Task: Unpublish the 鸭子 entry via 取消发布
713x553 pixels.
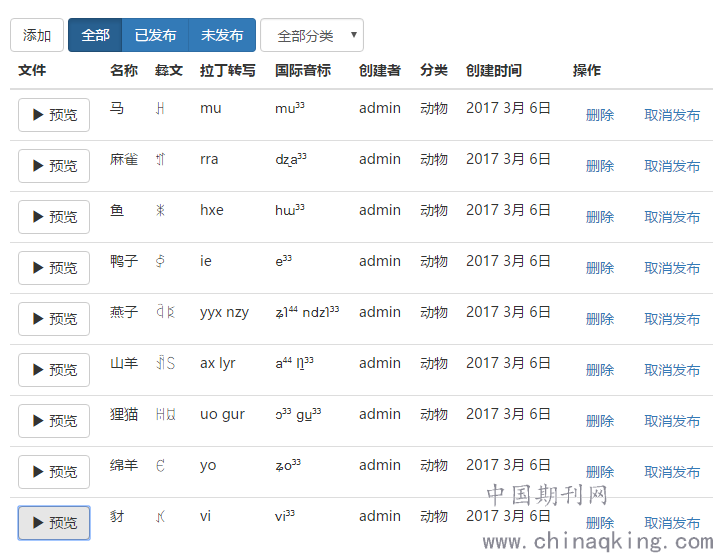Action: coord(672,268)
